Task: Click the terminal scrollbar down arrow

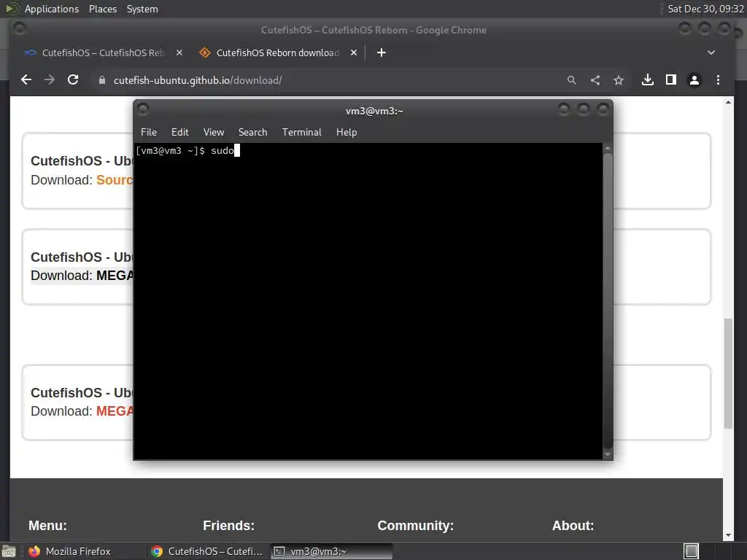Action: coord(608,455)
